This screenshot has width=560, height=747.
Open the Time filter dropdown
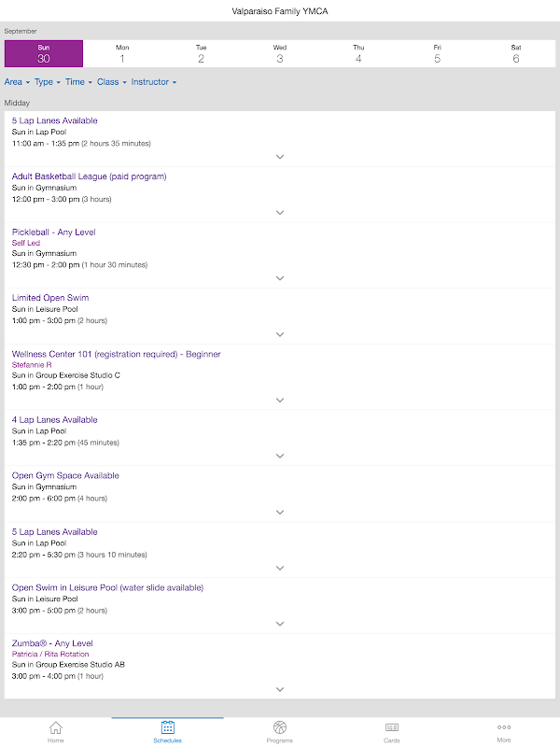pos(78,82)
